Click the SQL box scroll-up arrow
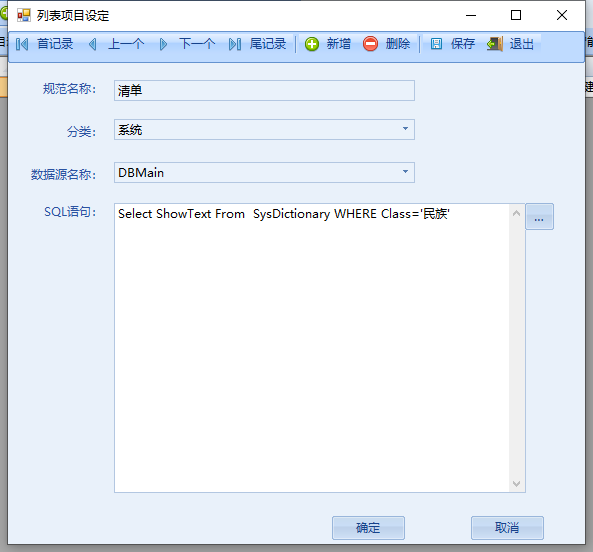This screenshot has height=552, width=593. (x=517, y=213)
